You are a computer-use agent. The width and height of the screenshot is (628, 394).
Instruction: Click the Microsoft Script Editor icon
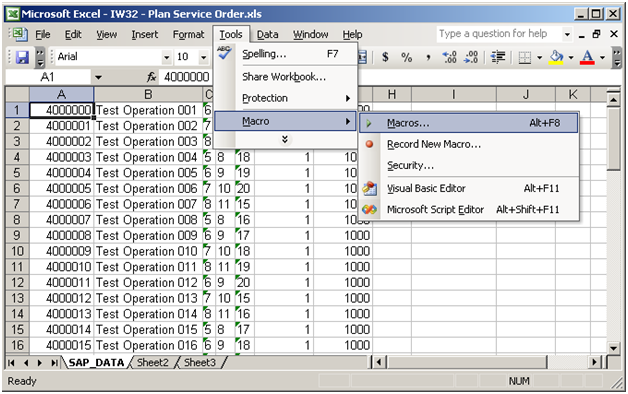click(x=369, y=209)
